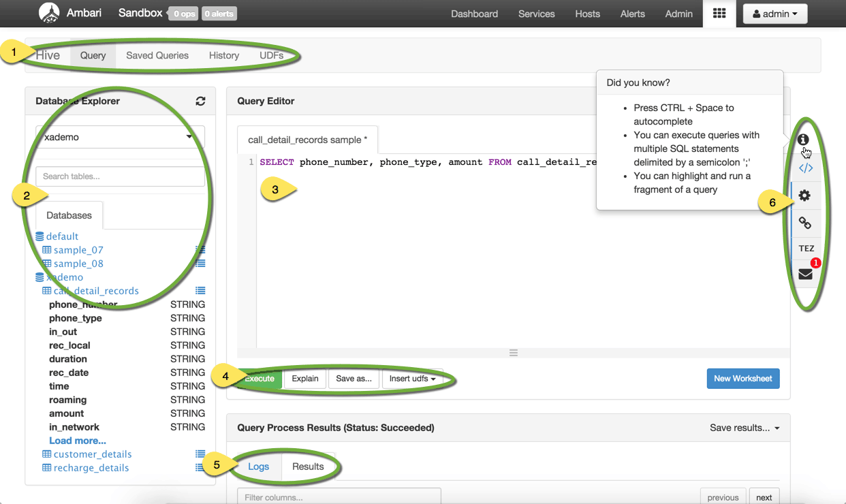Switch to the Query tab
846x504 pixels.
(93, 55)
